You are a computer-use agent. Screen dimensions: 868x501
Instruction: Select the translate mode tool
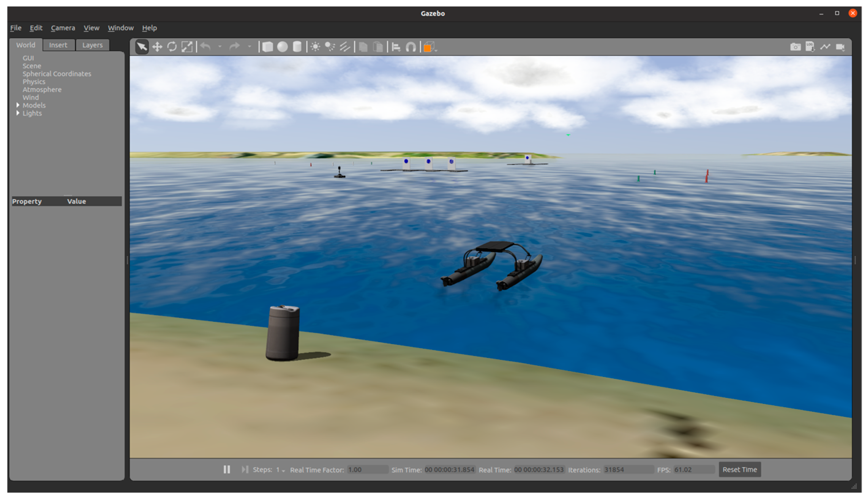tap(157, 47)
